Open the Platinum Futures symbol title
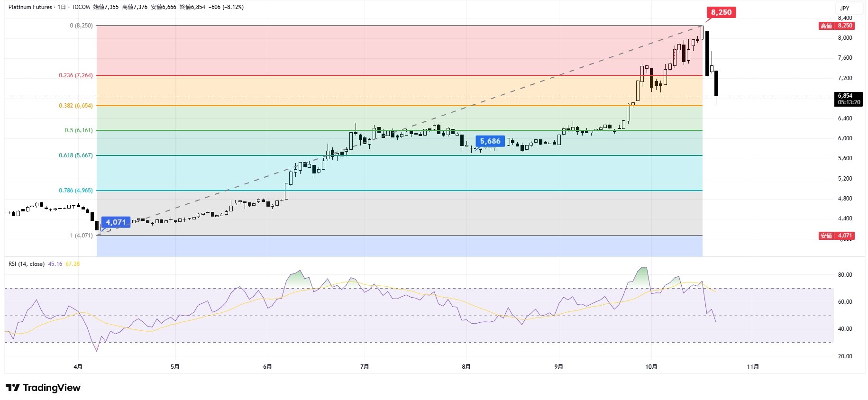The width and height of the screenshot is (868, 400). point(30,7)
